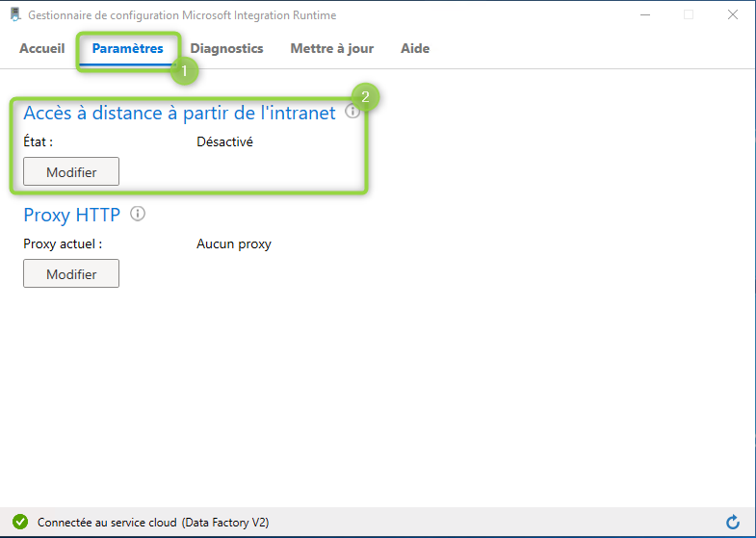Image resolution: width=756 pixels, height=538 pixels.
Task: Switch to the Diagnostics tab
Action: point(226,49)
